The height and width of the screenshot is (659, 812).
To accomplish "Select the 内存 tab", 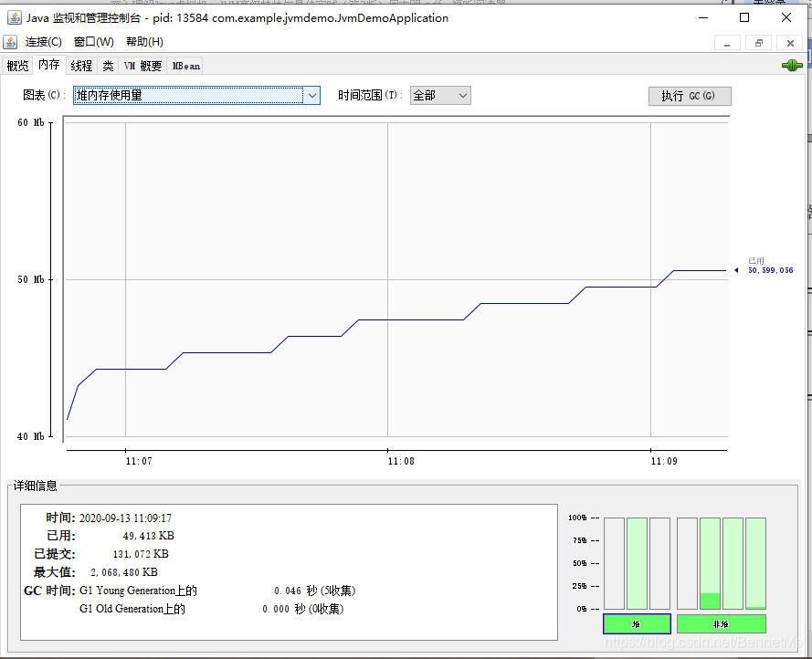I will coord(49,65).
